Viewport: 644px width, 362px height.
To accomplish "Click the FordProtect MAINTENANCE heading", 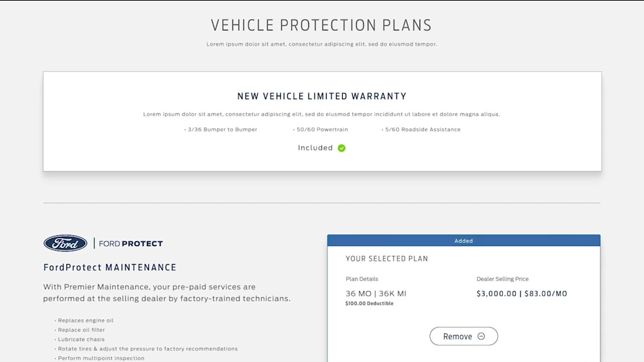I will [110, 267].
